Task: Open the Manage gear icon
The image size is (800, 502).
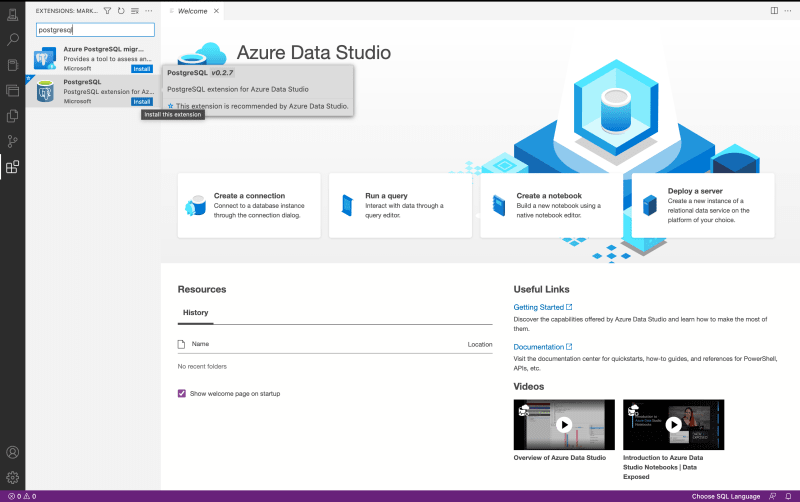Action: click(x=13, y=478)
